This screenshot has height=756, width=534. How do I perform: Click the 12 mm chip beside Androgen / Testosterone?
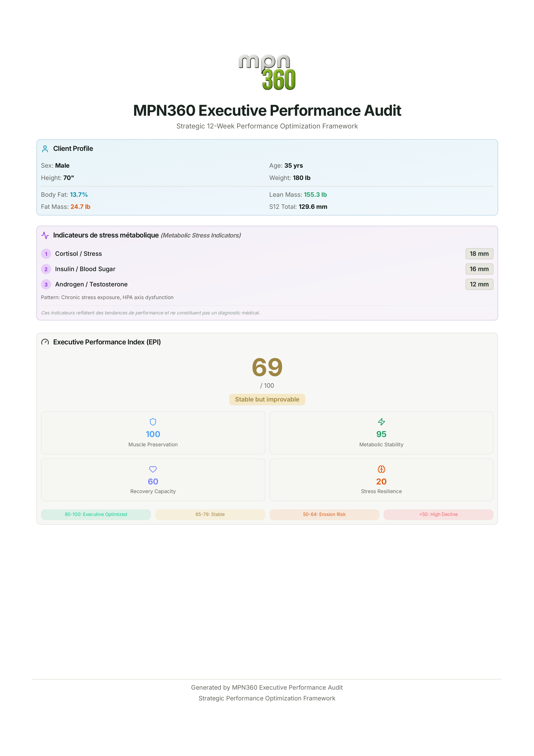tap(479, 284)
